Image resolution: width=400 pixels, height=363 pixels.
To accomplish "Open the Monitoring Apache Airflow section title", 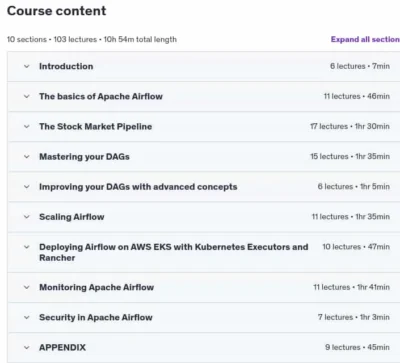I will pos(96,287).
